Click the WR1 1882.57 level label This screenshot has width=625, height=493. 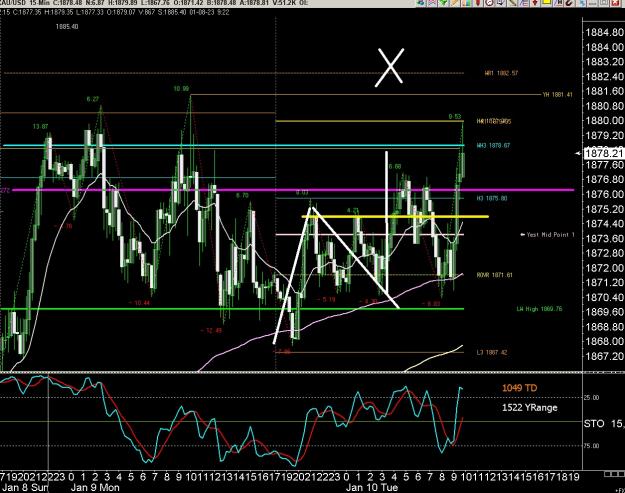coord(501,73)
